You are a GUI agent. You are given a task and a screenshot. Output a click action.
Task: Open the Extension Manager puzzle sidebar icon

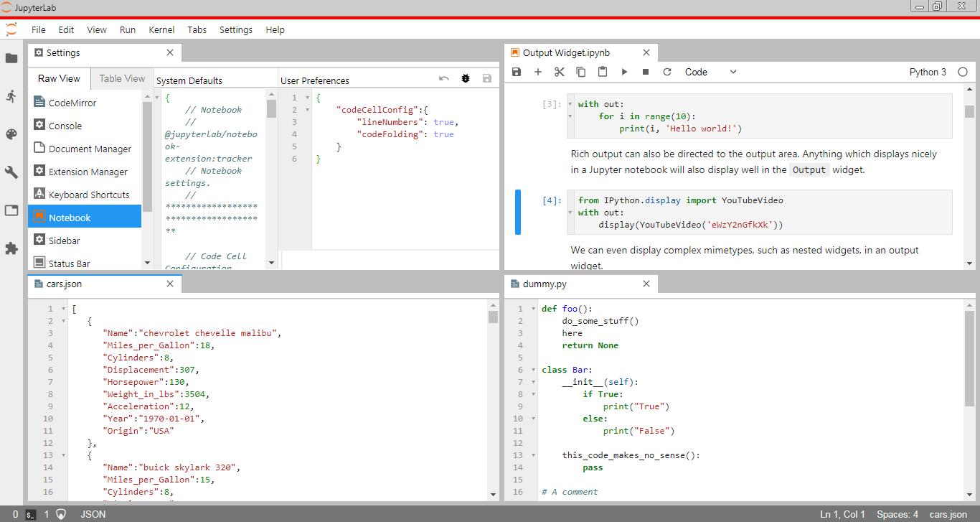pos(11,248)
